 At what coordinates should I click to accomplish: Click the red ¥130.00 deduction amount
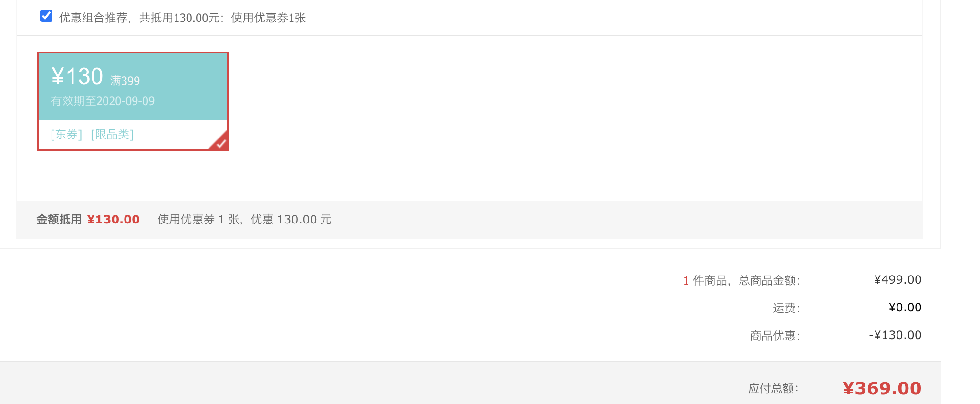[x=114, y=220]
